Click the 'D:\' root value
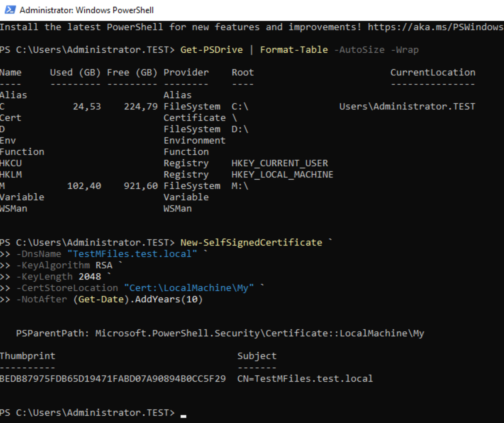Viewport: 504px width, 423px height. (x=240, y=129)
